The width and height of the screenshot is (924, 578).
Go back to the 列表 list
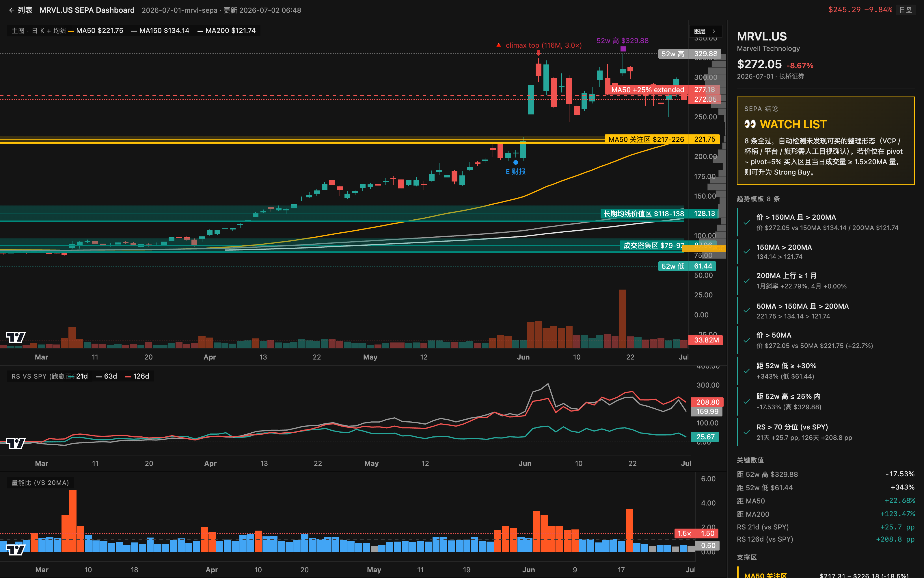point(21,10)
